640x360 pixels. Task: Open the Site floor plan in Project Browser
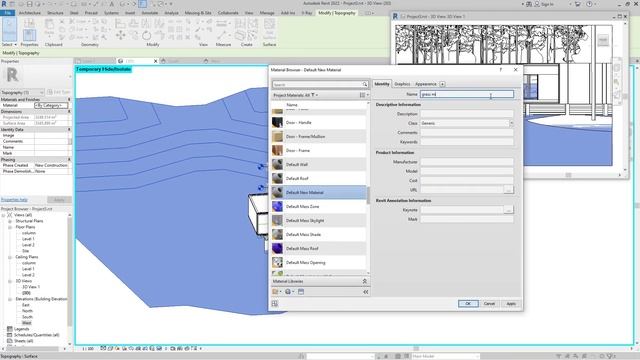coord(25,251)
